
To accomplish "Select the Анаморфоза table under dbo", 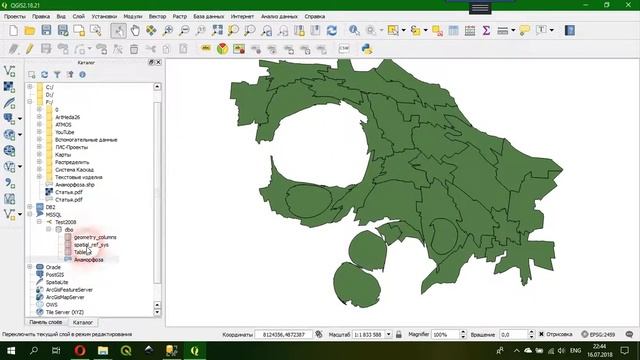I will pyautogui.click(x=89, y=260).
